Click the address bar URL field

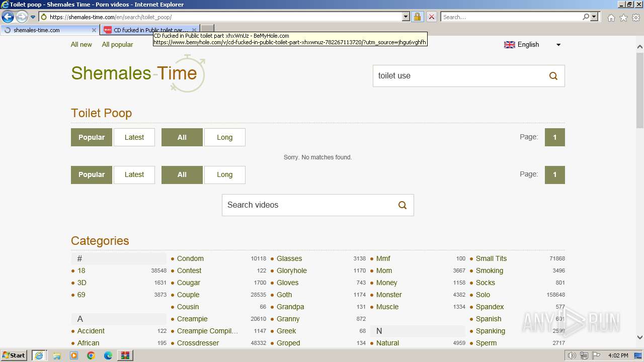coord(220,17)
